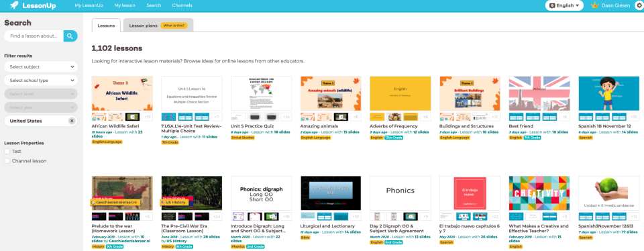Click the Phonics subject tag
The image size is (644, 251).
point(237,246)
